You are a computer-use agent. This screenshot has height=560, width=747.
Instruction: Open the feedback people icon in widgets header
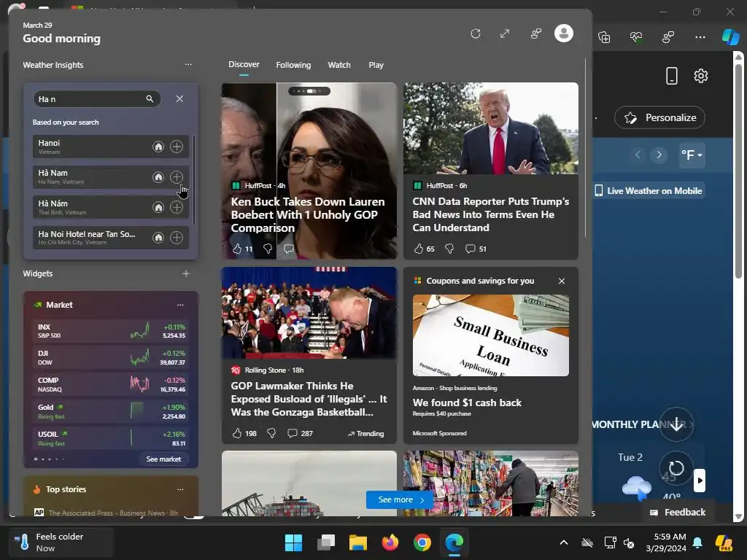tap(536, 34)
